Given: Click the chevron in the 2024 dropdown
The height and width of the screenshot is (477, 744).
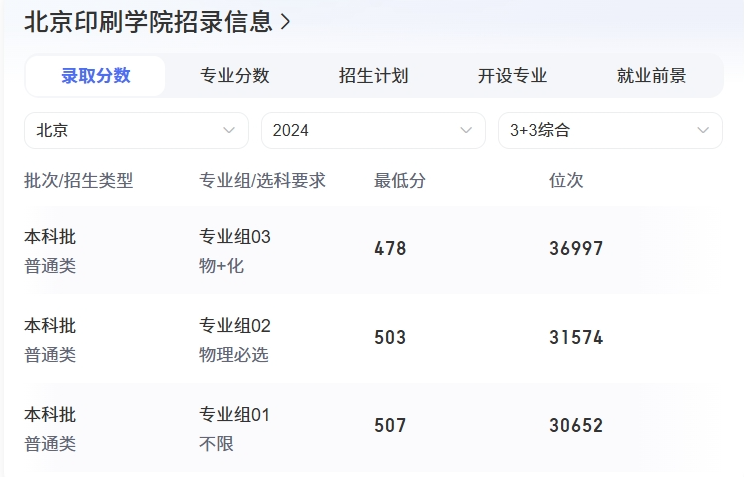Looking at the screenshot, I should (466, 130).
